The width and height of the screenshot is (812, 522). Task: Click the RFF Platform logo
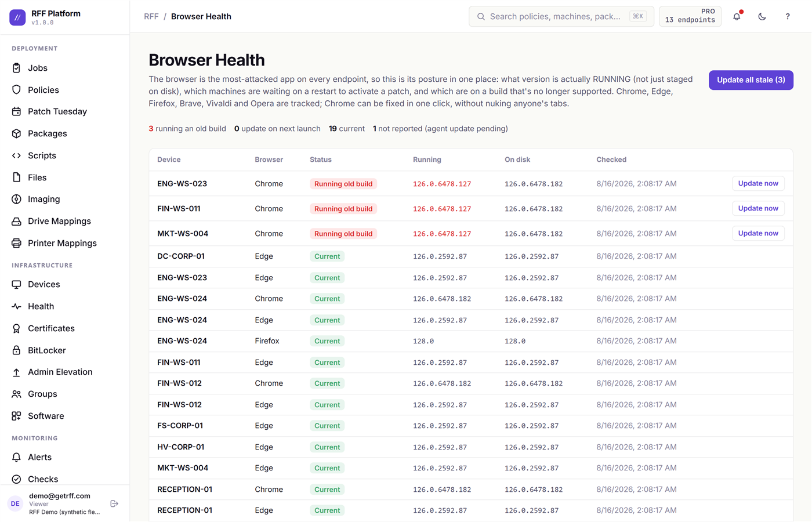pos(17,17)
